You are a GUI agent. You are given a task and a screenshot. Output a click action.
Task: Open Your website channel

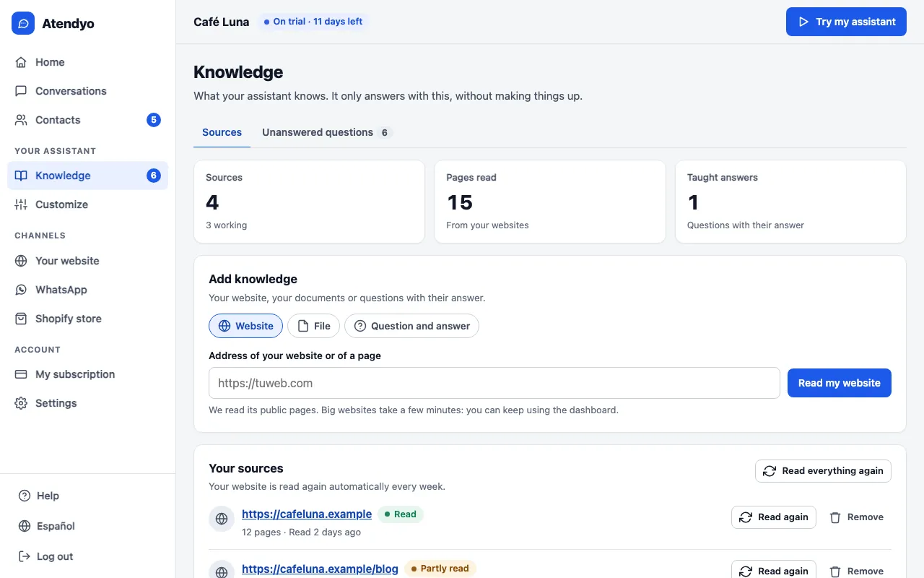coord(87,261)
